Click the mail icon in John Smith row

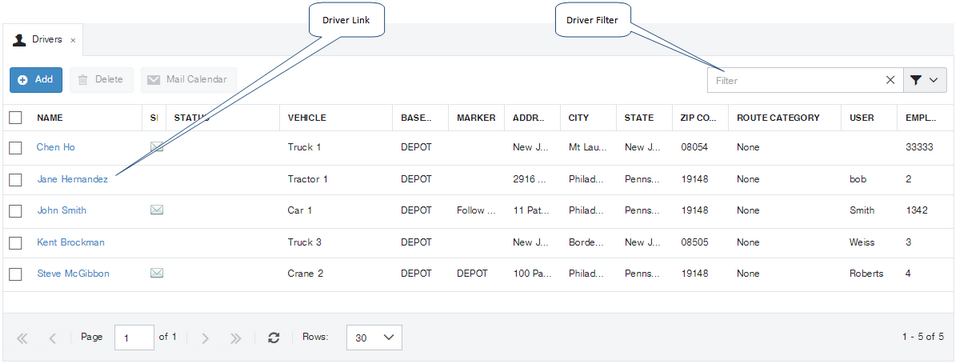coord(157,210)
